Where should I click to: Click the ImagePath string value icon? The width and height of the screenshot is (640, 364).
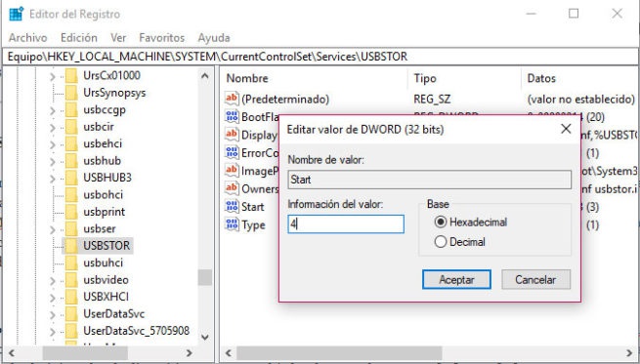tap(232, 170)
